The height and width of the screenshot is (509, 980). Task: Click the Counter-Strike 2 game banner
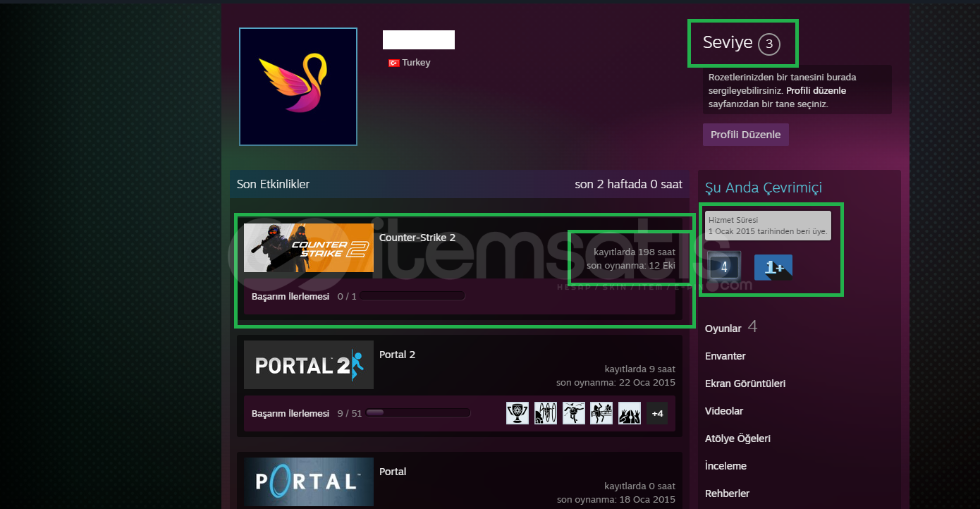click(x=309, y=248)
